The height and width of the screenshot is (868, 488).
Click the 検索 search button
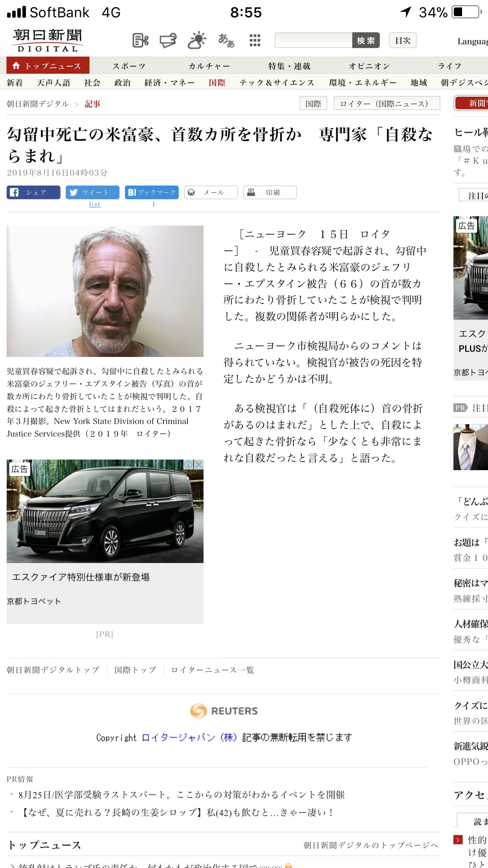(x=366, y=40)
